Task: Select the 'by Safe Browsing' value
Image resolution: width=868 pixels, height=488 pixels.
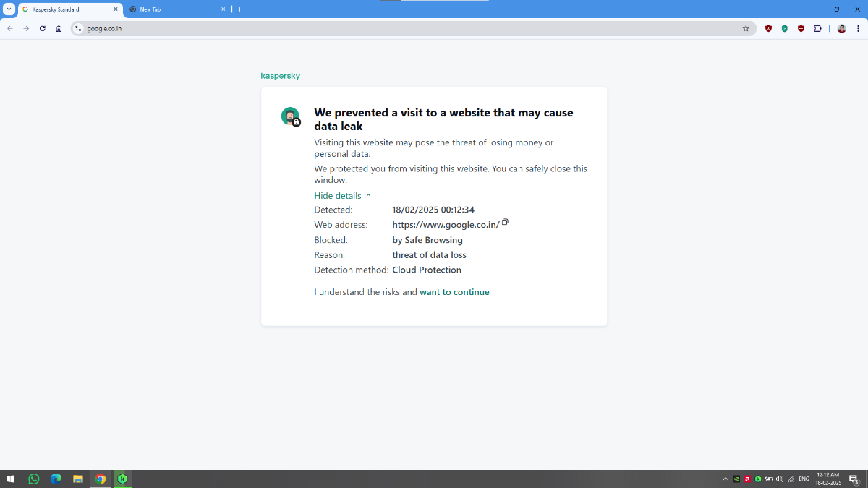Action: point(427,240)
